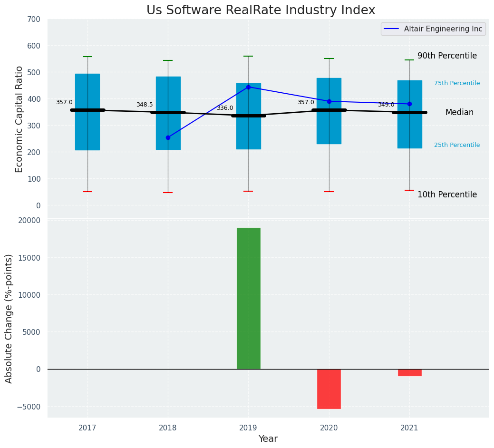Click the 90th Percentile label
The image size is (494, 448).
point(447,56)
